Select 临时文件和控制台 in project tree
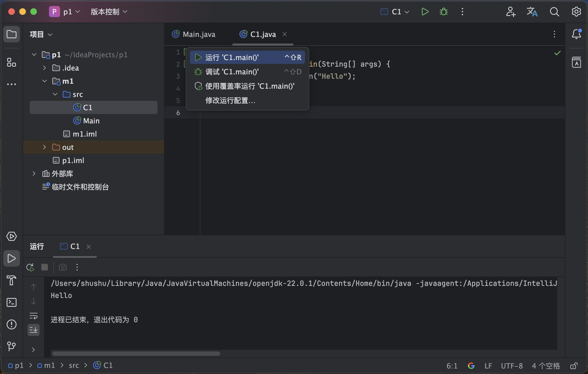588x374 pixels. point(75,187)
